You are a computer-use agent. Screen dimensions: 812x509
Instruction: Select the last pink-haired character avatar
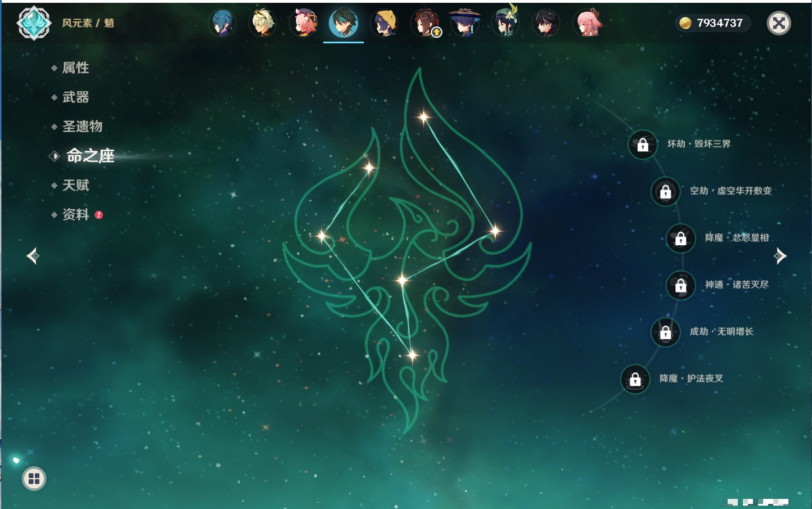pos(588,24)
